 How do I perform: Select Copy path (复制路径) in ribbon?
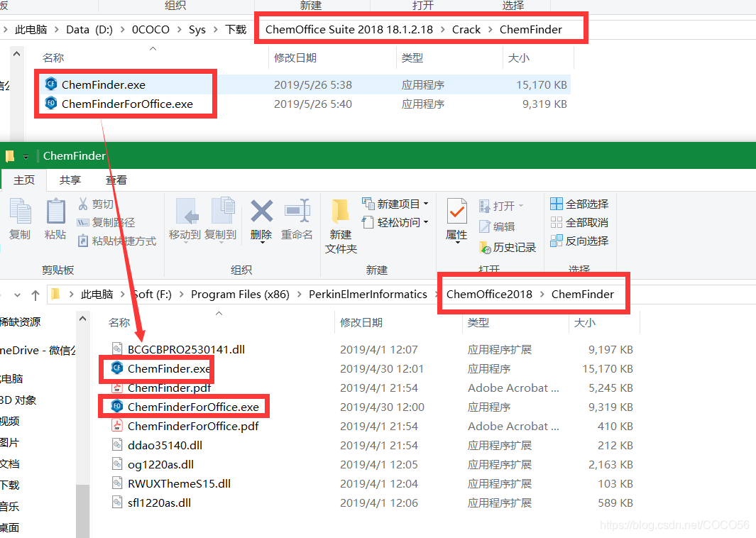pyautogui.click(x=106, y=222)
